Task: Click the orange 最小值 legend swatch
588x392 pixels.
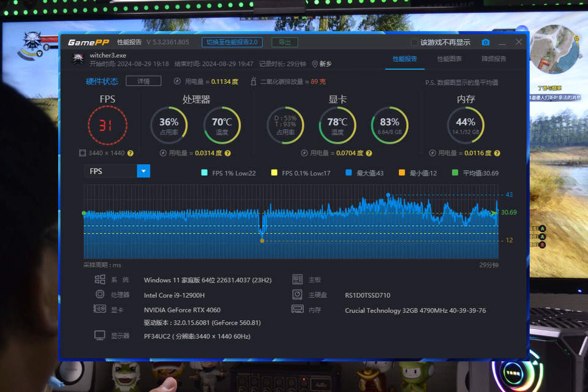Action: (x=402, y=173)
